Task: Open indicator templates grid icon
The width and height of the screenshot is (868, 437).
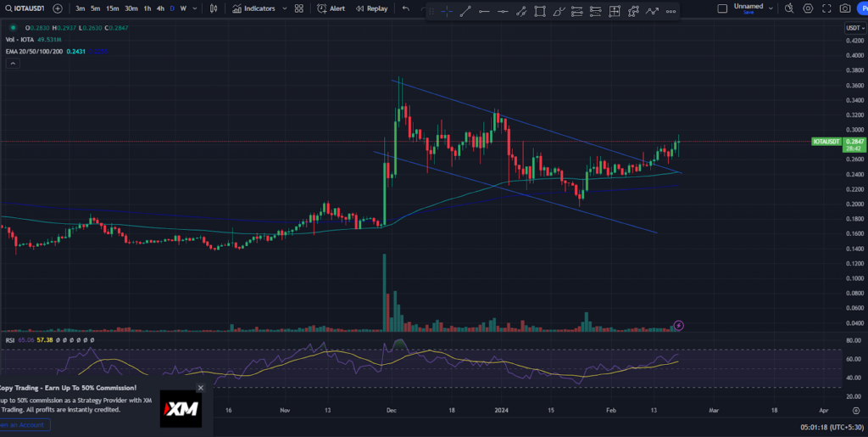Action: click(299, 8)
